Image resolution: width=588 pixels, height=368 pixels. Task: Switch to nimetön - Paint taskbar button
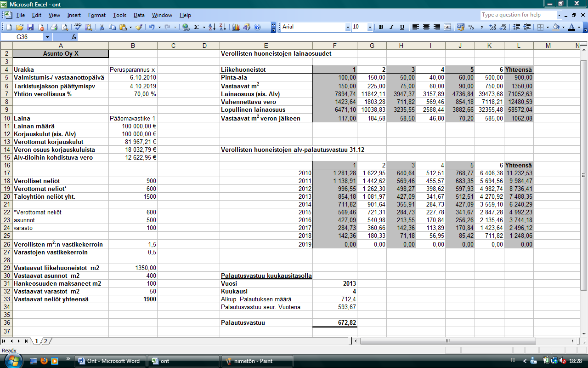[x=258, y=361]
